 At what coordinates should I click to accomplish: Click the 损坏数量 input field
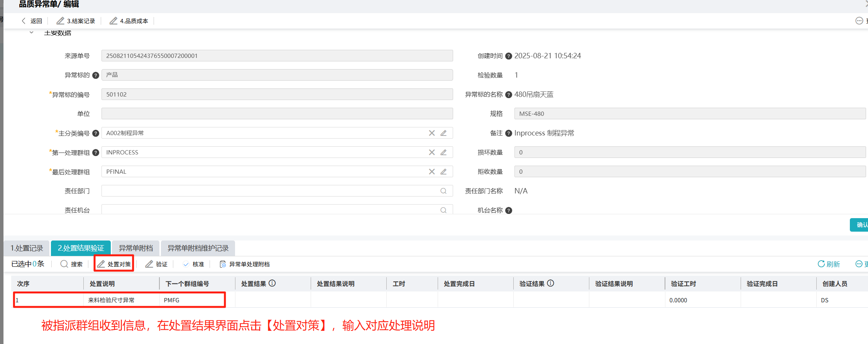pos(690,152)
